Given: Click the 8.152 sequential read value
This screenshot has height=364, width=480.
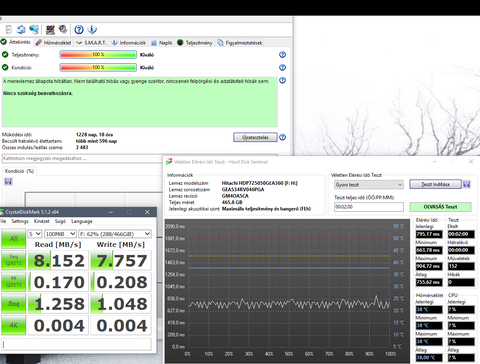Looking at the screenshot, I should click(x=58, y=260).
